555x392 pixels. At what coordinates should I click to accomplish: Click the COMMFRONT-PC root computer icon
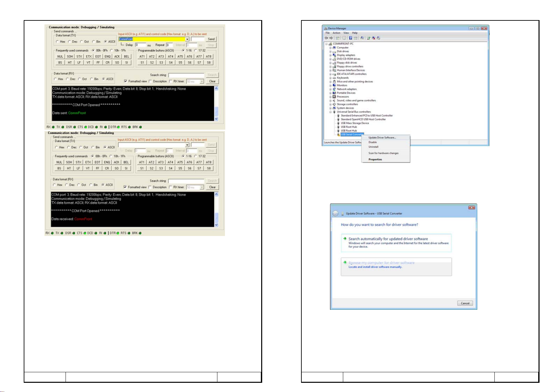click(x=330, y=44)
